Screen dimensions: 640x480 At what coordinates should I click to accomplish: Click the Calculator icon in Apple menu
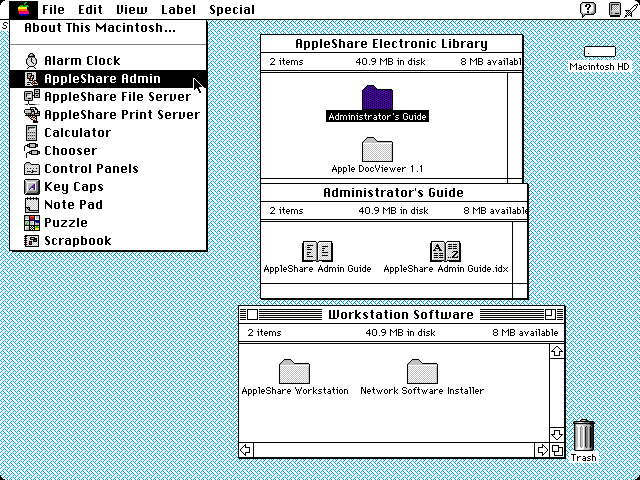(x=31, y=133)
